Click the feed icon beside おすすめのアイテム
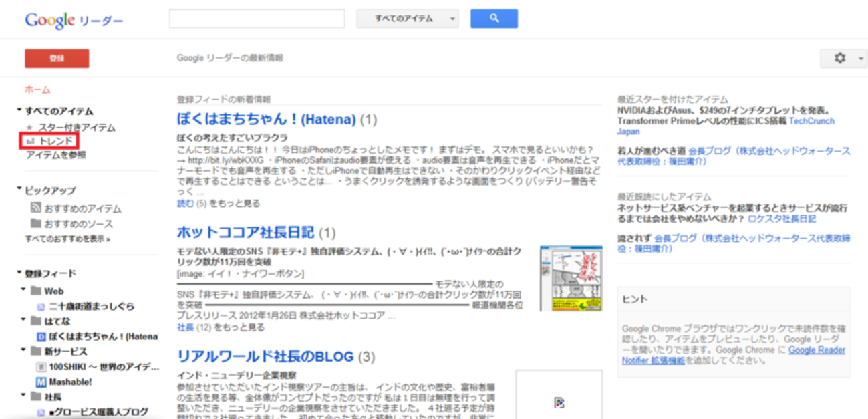The height and width of the screenshot is (419, 868). tap(36, 208)
